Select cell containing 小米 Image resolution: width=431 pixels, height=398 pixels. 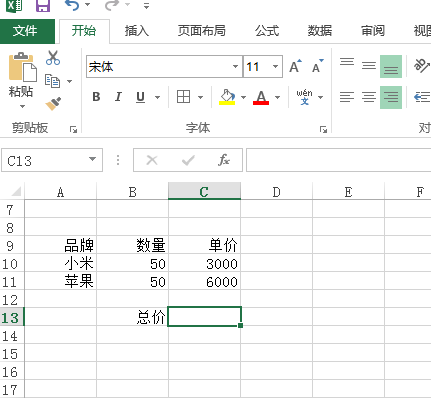61,263
